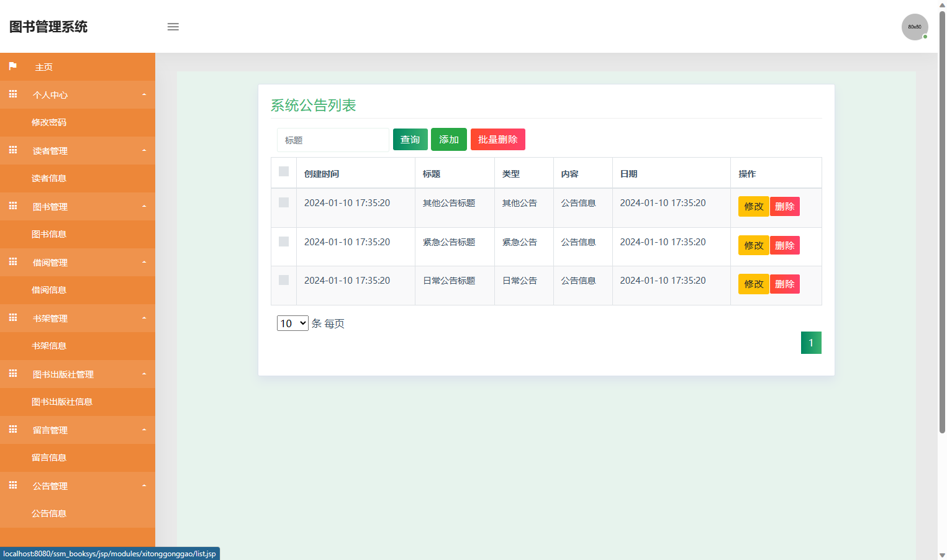This screenshot has width=947, height=560.
Task: Click the grid icon beside 读者管理
Action: [x=12, y=150]
